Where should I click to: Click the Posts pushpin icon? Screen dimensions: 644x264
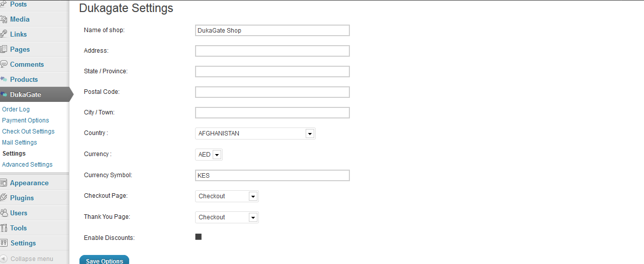tap(3, 4)
